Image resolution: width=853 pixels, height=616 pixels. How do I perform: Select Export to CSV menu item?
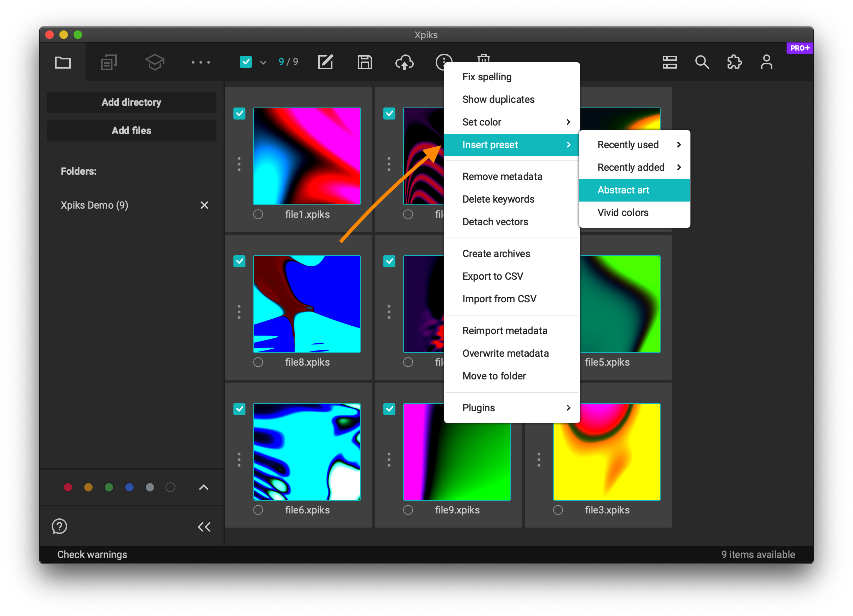pos(493,276)
